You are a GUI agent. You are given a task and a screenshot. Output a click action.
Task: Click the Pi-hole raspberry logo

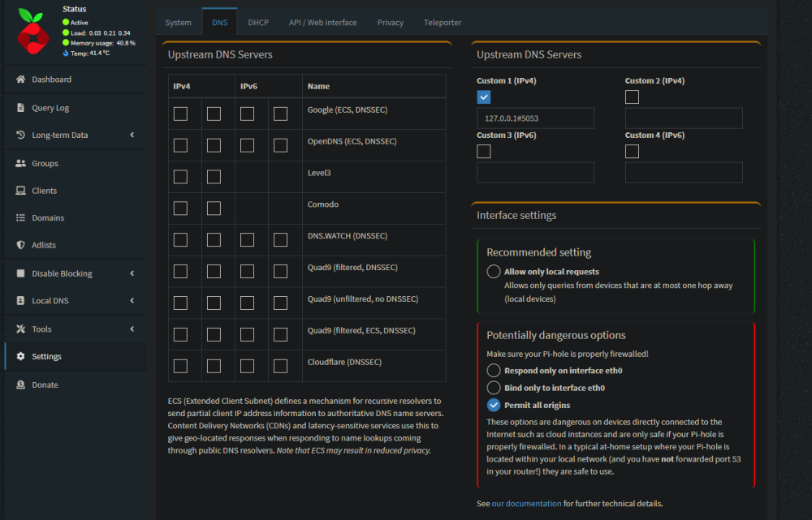pyautogui.click(x=32, y=31)
